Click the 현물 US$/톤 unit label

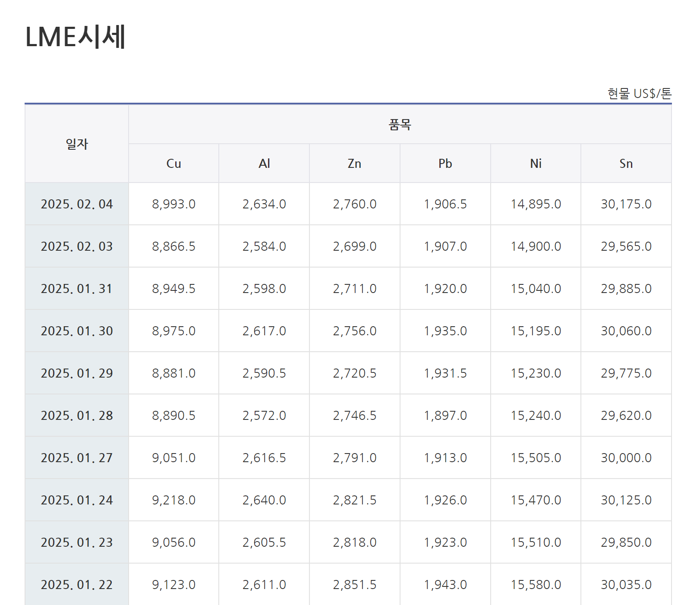pyautogui.click(x=639, y=94)
